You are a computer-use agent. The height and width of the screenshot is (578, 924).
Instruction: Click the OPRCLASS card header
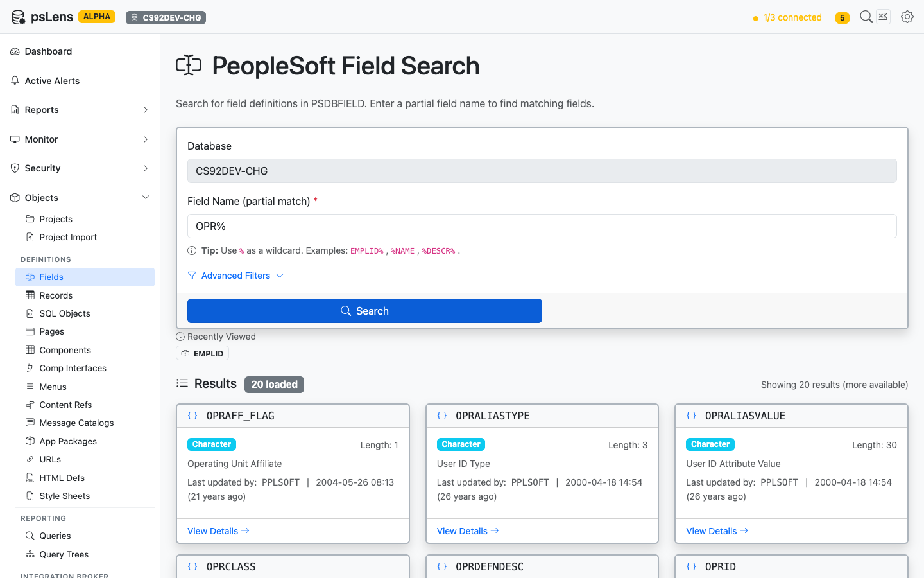pos(293,566)
